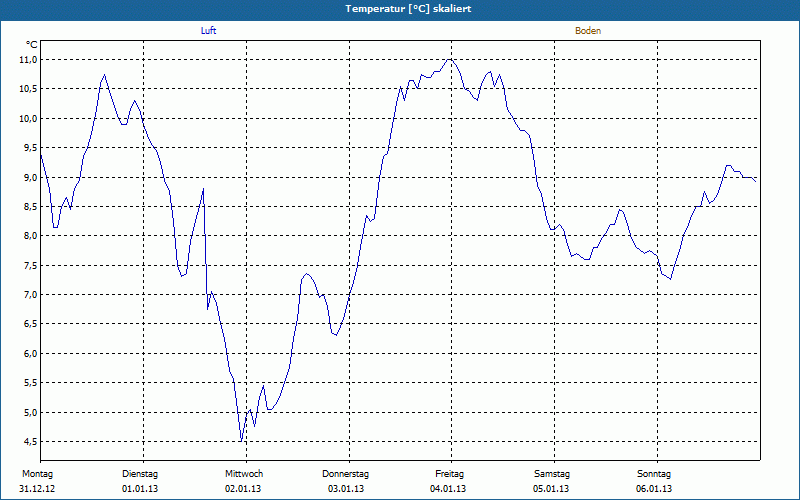Click the 6,0 y-axis value

(30, 354)
